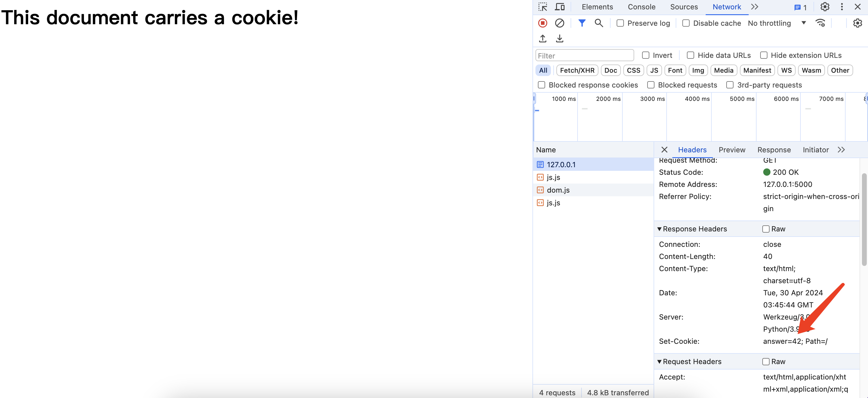Click the Network tab in DevTools
Viewport: 868px width, 398px height.
pyautogui.click(x=726, y=7)
